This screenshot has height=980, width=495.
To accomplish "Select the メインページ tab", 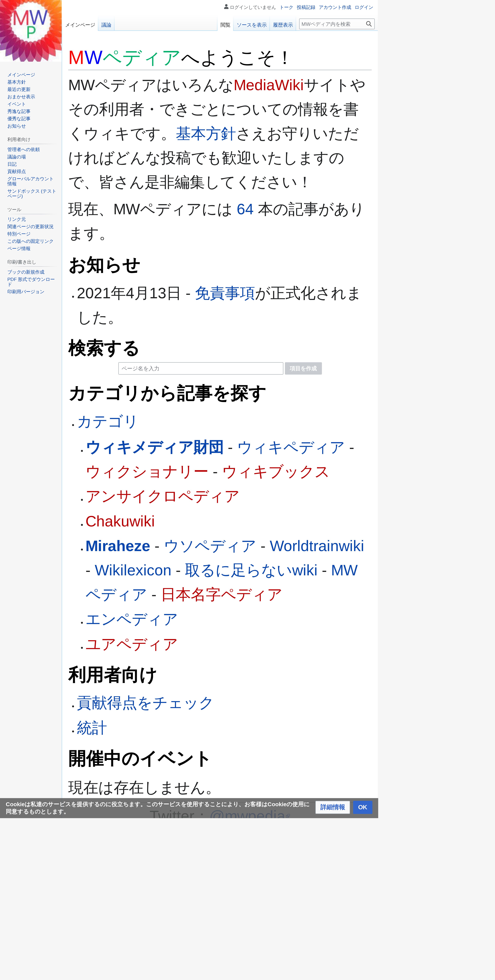I will coord(80,25).
